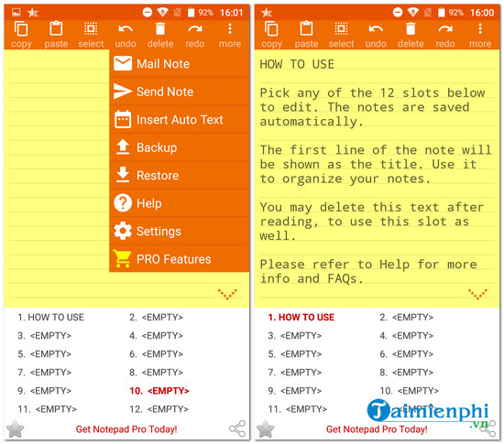Tap Get Notepad Pro Today in left screen

click(x=126, y=429)
